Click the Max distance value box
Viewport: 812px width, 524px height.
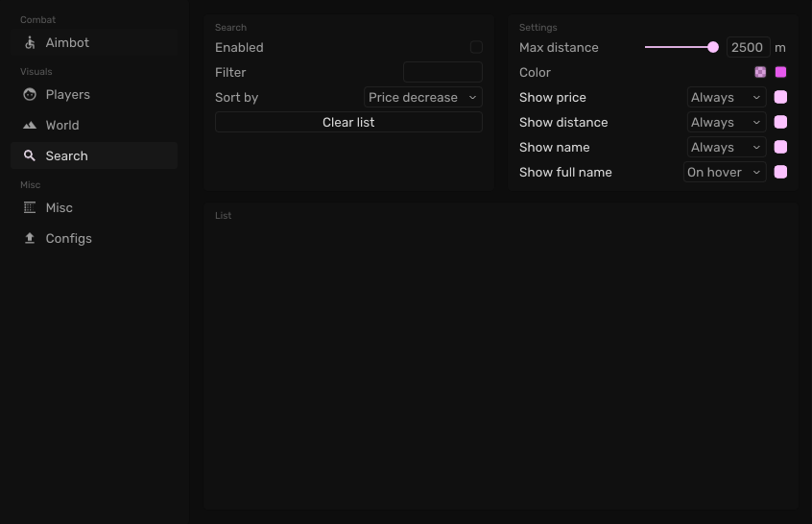(748, 47)
